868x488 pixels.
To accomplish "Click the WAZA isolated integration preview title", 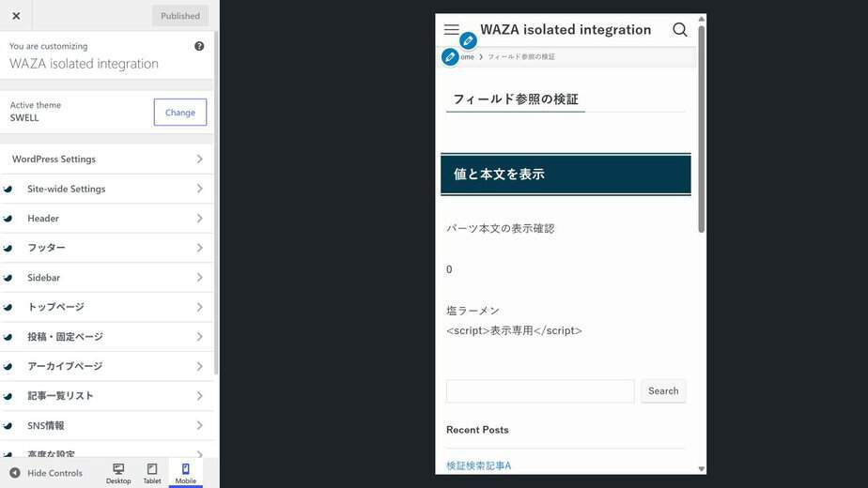I will [x=566, y=30].
